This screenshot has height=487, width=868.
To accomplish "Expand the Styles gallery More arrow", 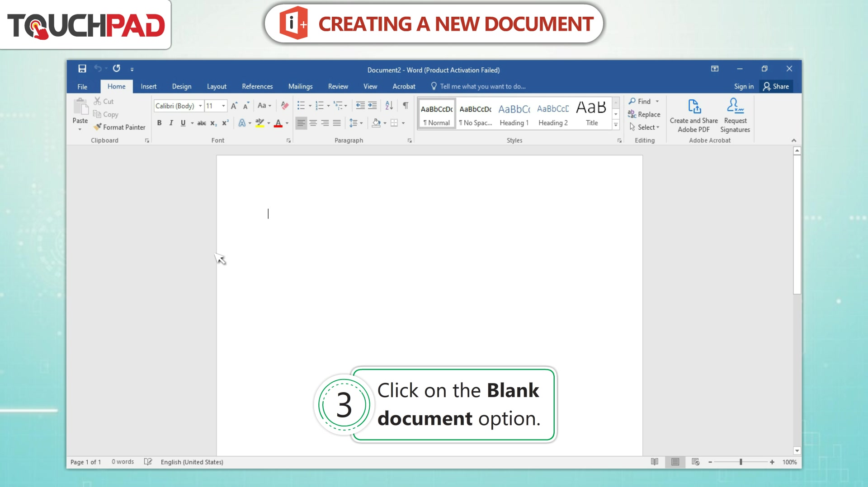I will click(x=616, y=125).
